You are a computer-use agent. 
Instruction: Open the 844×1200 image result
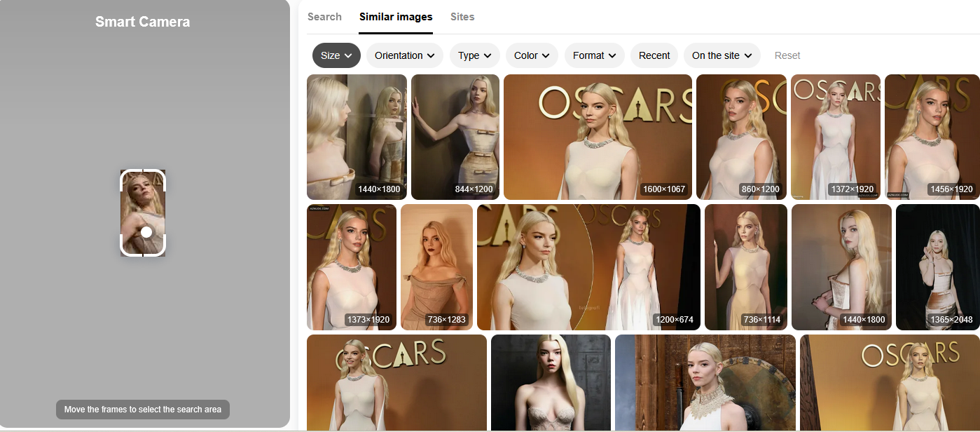pos(455,137)
